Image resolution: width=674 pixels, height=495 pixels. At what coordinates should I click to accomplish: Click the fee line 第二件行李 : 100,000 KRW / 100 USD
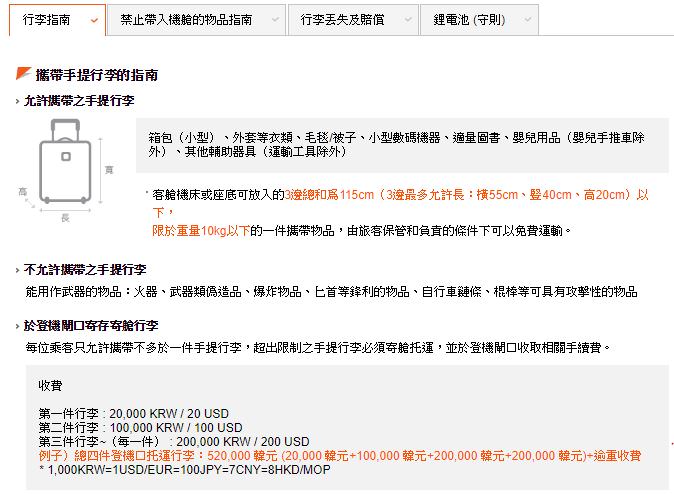tap(141, 428)
